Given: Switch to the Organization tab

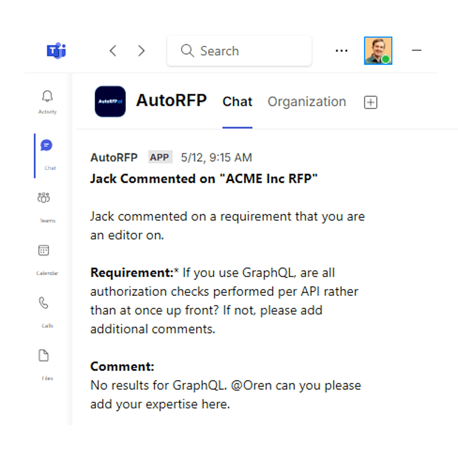Looking at the screenshot, I should click(307, 102).
